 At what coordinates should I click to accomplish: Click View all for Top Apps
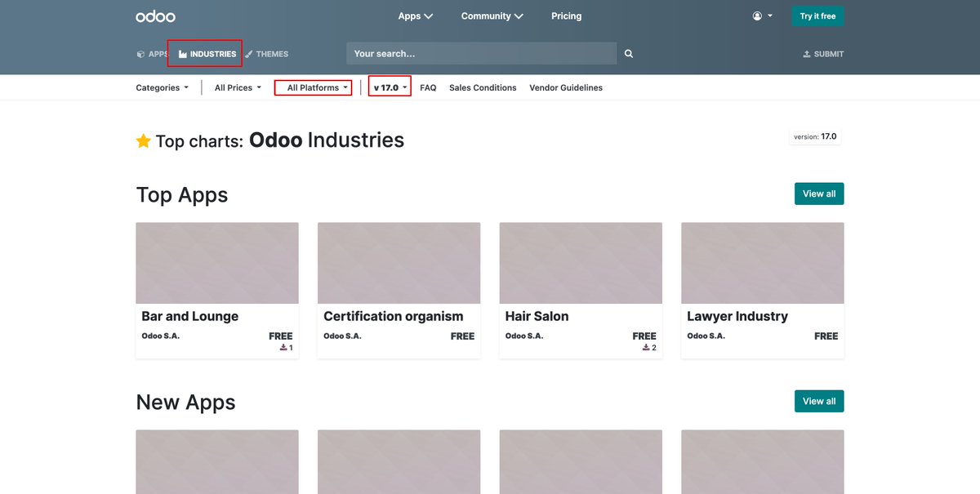click(819, 194)
